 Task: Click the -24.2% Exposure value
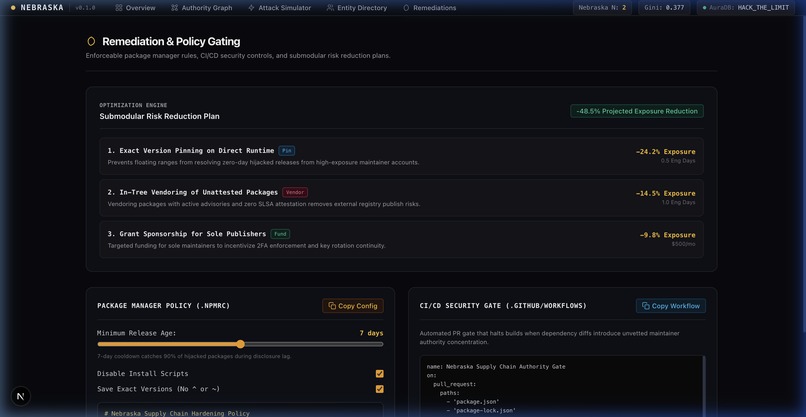click(x=665, y=152)
